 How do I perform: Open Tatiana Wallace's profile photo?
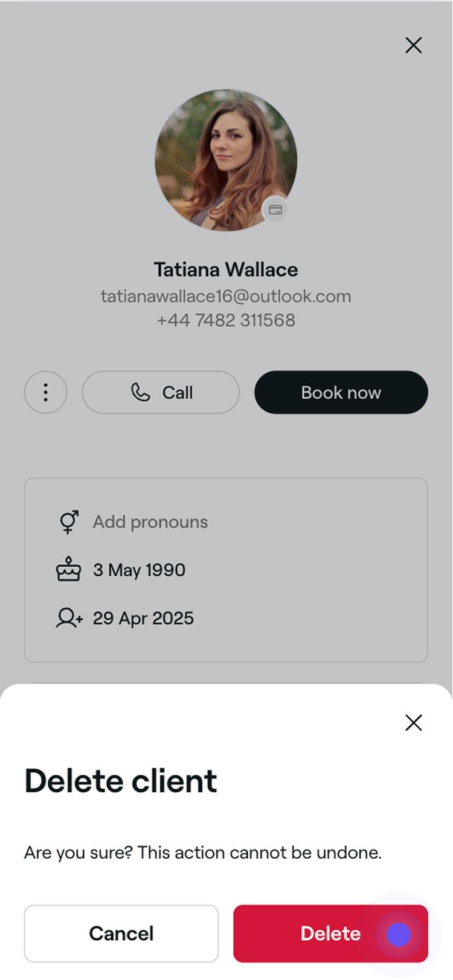coord(225,159)
